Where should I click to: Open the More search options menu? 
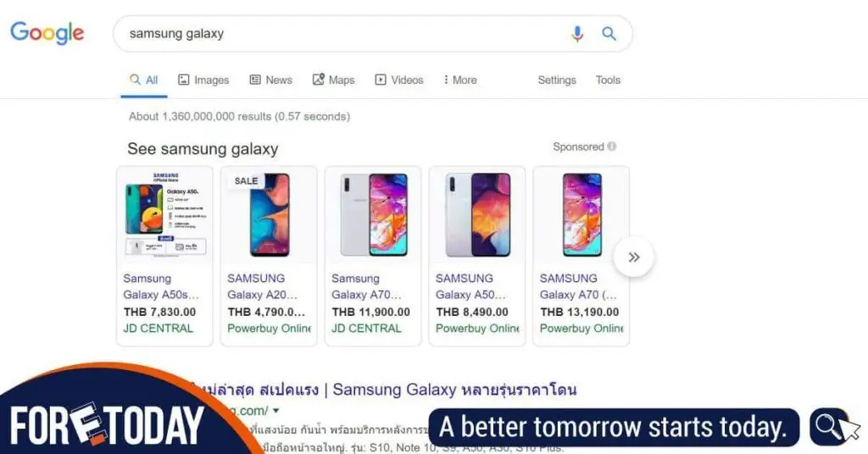pyautogui.click(x=460, y=80)
